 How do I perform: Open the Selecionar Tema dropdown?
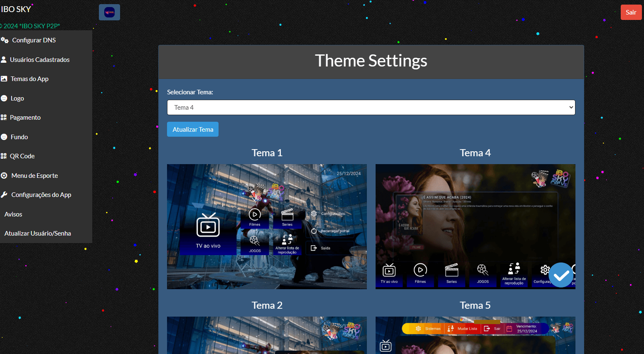click(x=371, y=107)
